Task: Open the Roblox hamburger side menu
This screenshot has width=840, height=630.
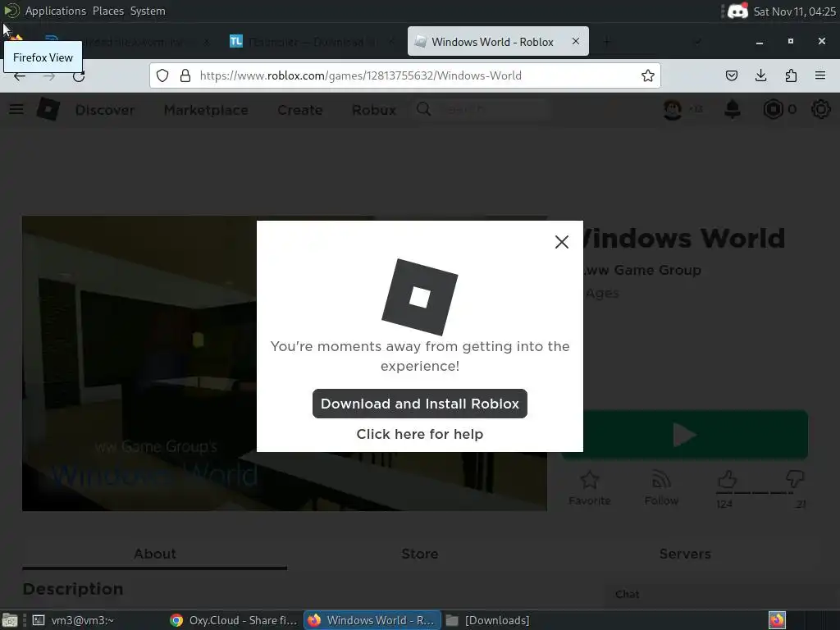Action: 16,109
